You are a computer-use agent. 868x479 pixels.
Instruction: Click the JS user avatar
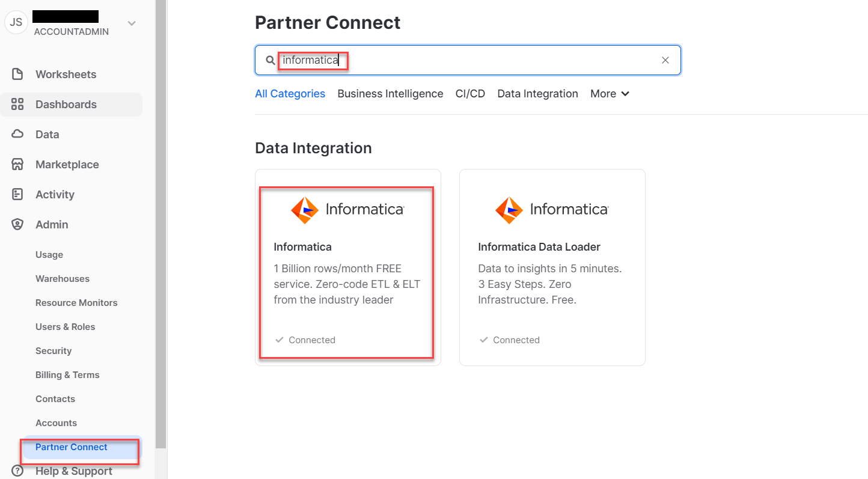point(16,22)
